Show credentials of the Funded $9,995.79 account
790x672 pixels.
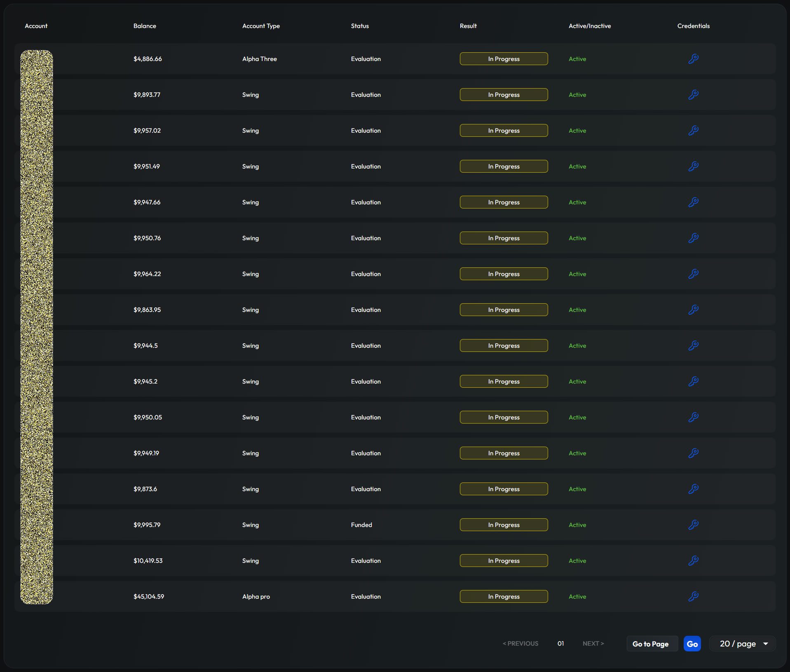[693, 525]
